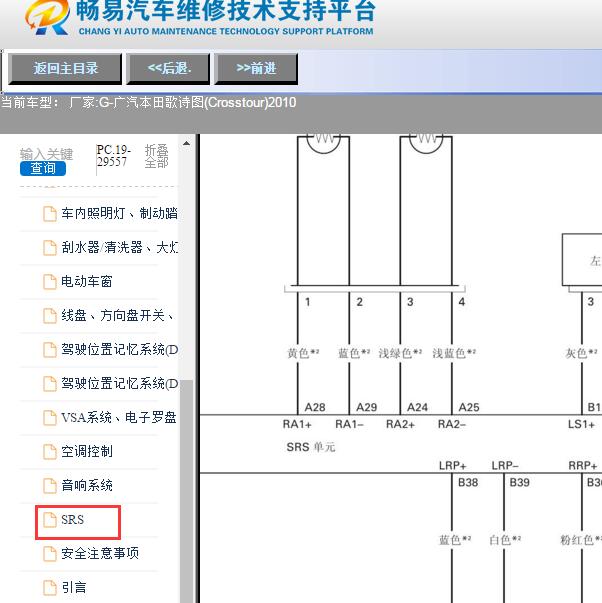Select the SRS tree item
This screenshot has width=602, height=603.
click(x=72, y=520)
